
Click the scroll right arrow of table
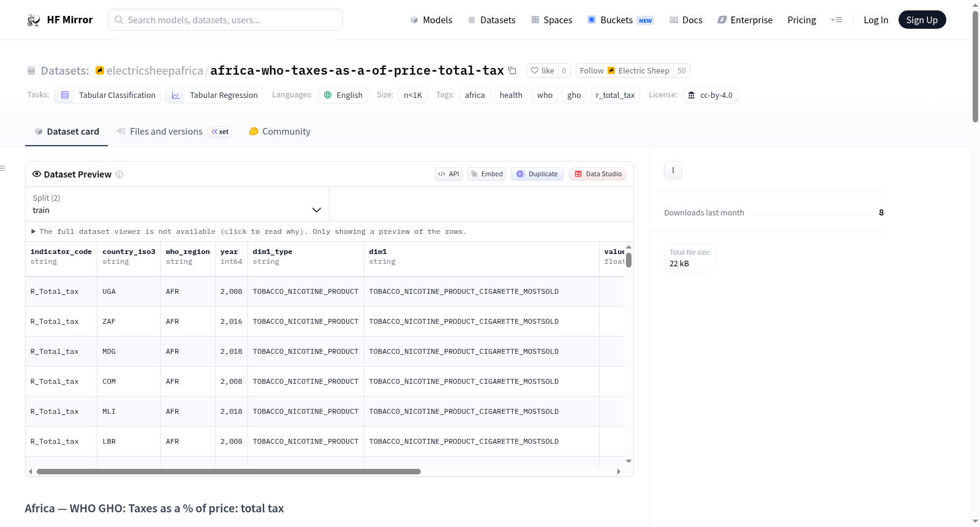coord(619,472)
